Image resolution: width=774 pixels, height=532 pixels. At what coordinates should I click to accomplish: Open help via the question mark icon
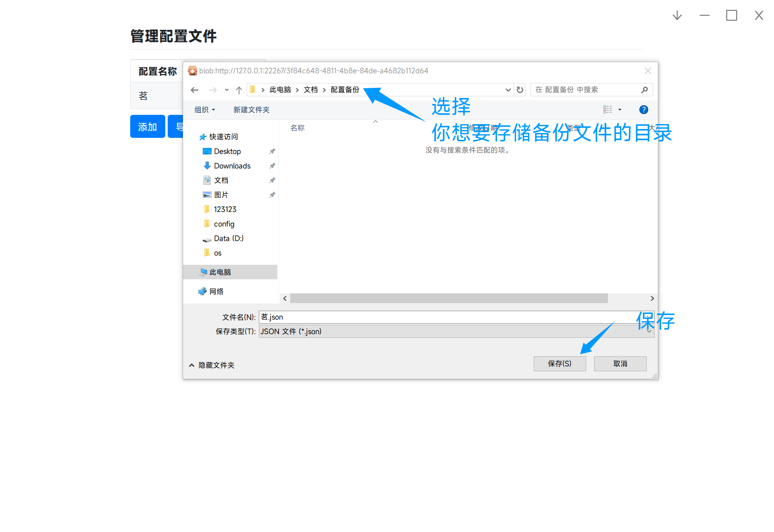(x=643, y=109)
